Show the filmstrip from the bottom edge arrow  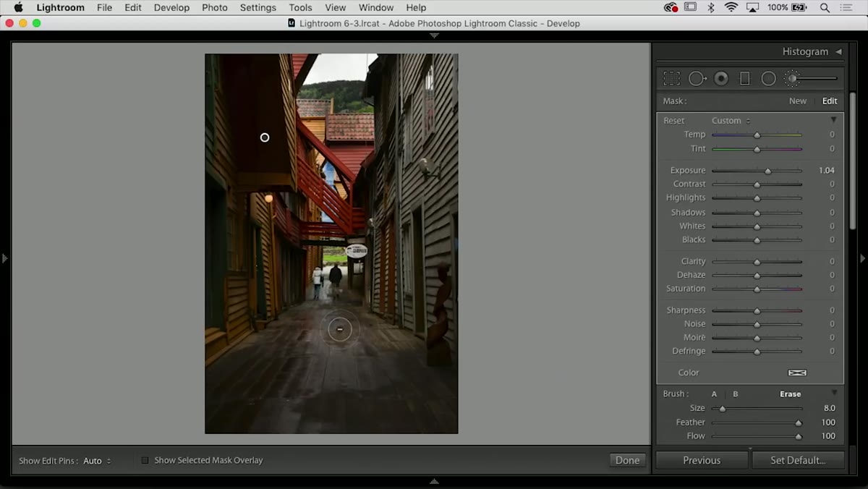[x=434, y=481]
